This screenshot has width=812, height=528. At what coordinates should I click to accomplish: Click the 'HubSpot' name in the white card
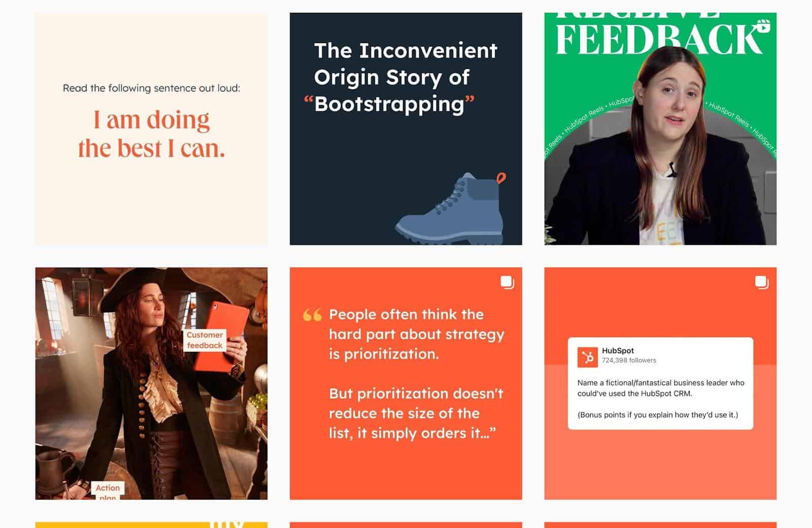[618, 350]
